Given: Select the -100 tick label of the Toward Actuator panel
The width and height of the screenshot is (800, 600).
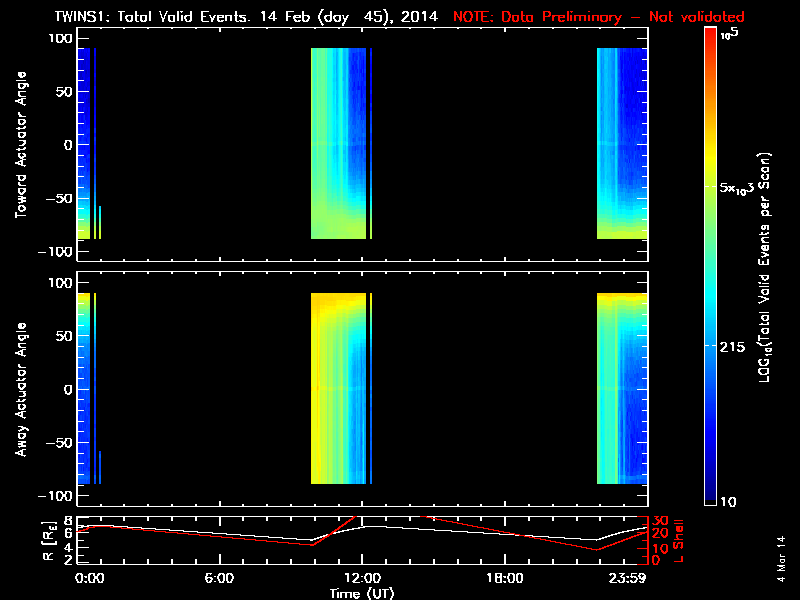Looking at the screenshot, I should click(55, 252).
